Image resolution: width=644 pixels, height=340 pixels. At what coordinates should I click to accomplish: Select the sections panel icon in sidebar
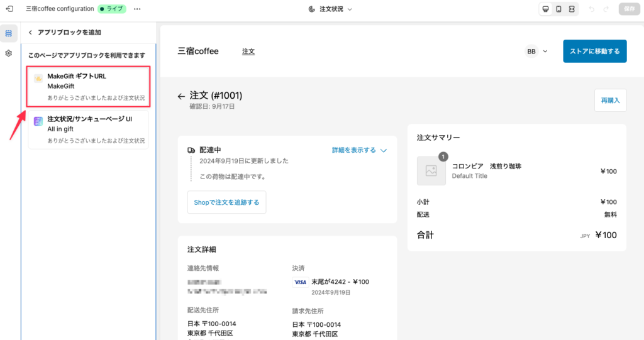9,33
